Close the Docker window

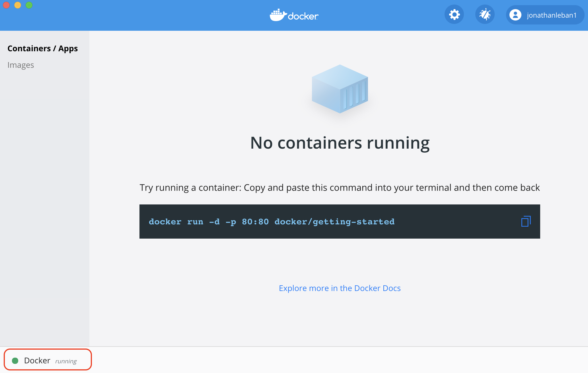pyautogui.click(x=6, y=5)
